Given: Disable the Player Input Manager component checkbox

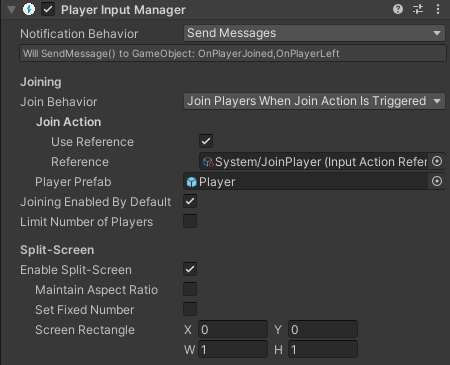Looking at the screenshot, I should click(x=48, y=9).
